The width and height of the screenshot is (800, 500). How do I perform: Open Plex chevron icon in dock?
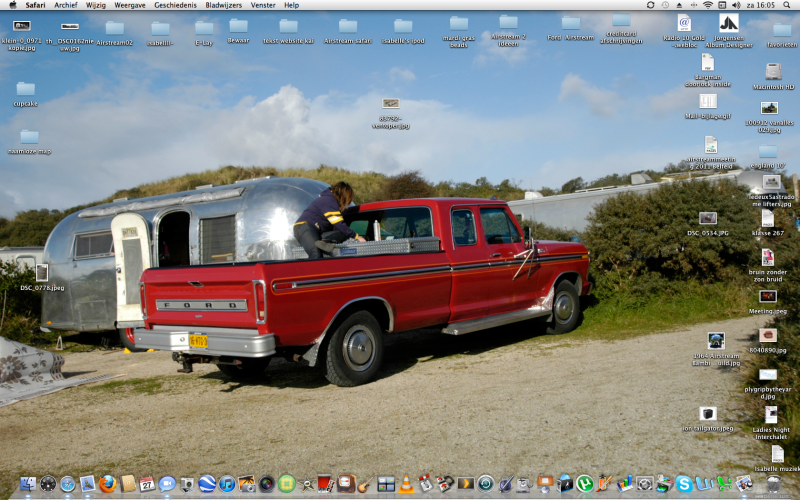click(x=465, y=484)
